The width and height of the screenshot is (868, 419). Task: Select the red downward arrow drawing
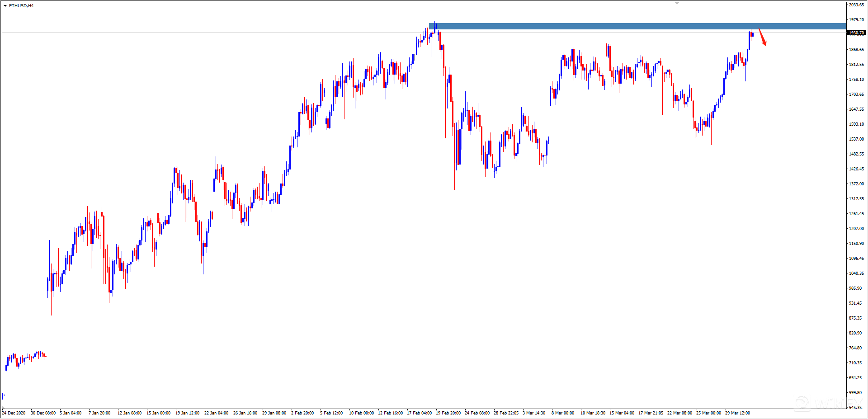pos(762,37)
